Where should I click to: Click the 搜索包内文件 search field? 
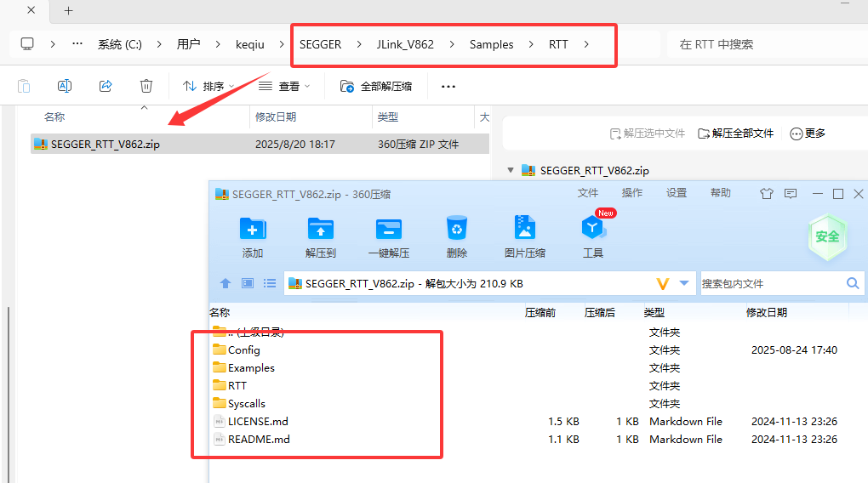coord(770,283)
